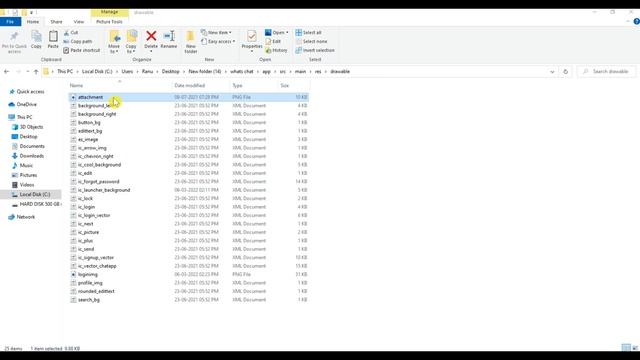Viewport: 640px width, 360px height.
Task: Click Select none
Action: (311, 42)
